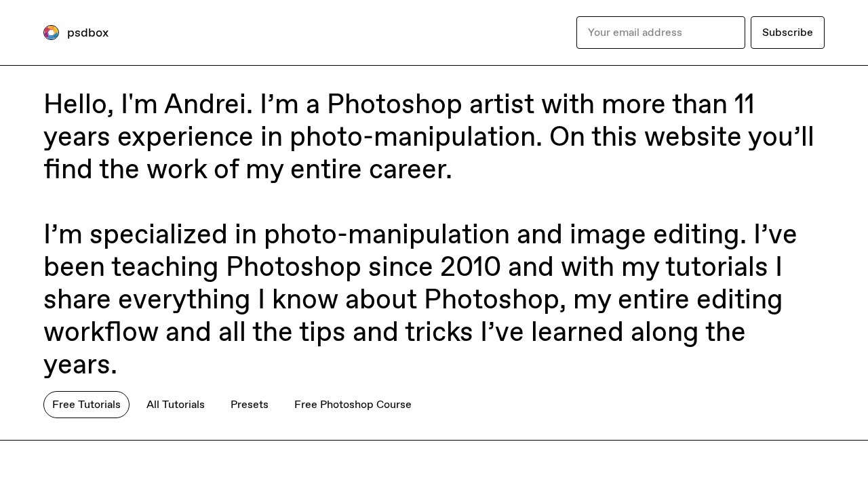Screen dimensions: 868x488
Task: Click the word 'teaching' in the second paragraph
Action: tap(165, 267)
